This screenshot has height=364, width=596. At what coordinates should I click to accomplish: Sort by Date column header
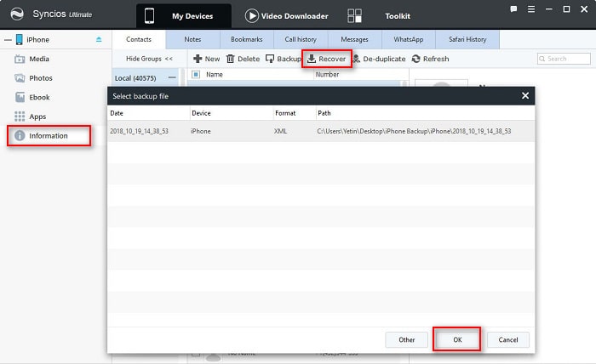pyautogui.click(x=148, y=113)
